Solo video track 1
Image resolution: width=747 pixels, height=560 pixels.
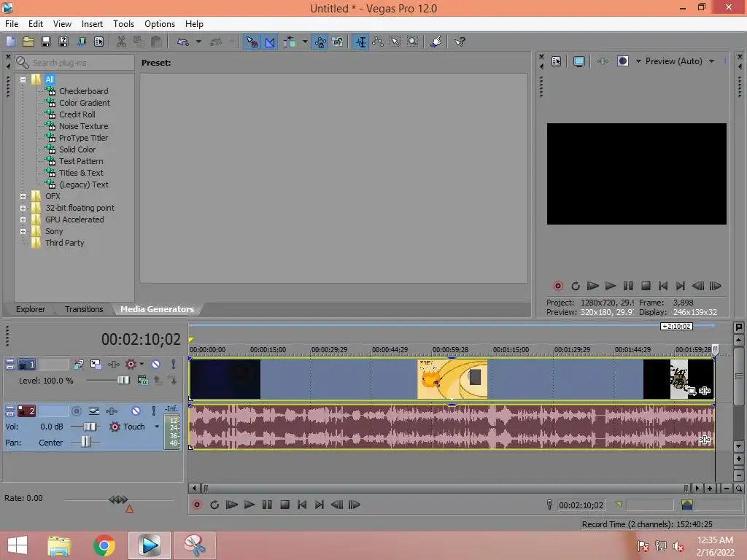(x=174, y=365)
